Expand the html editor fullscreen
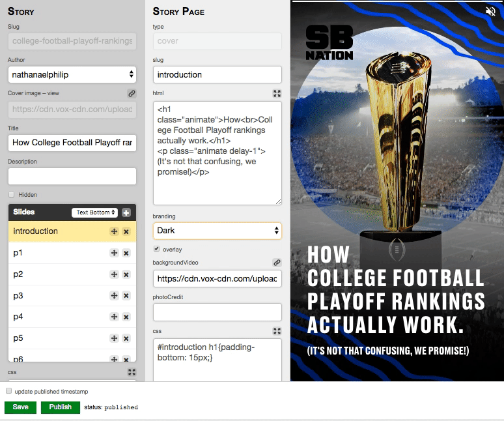The height and width of the screenshot is (421, 504). [x=276, y=94]
